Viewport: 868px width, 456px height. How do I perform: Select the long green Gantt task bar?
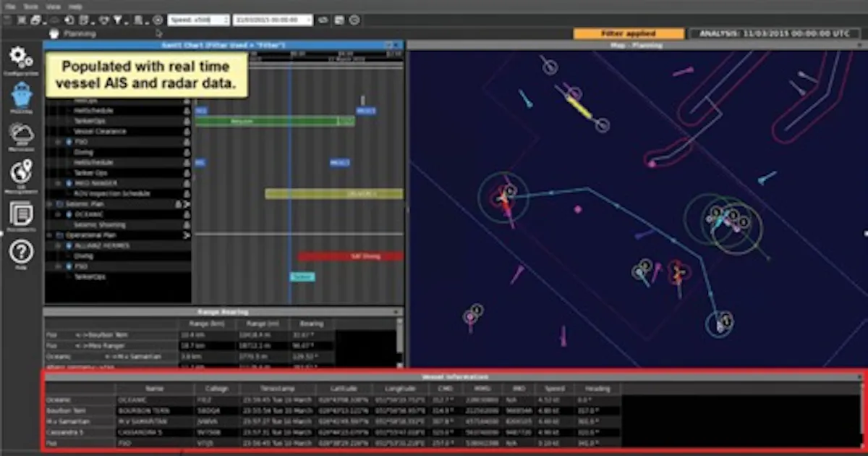coord(274,122)
